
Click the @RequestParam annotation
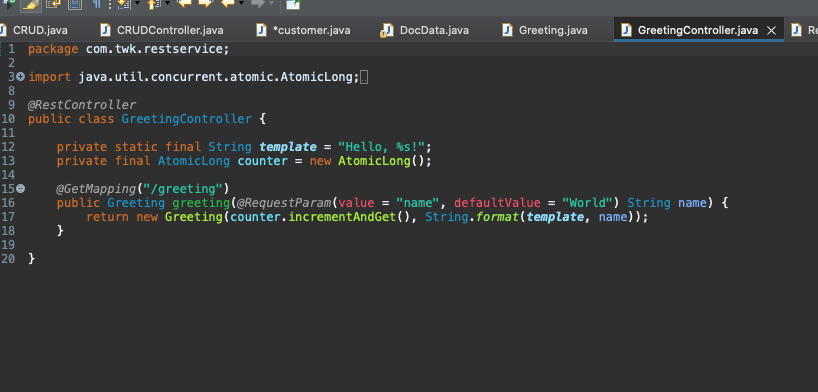click(284, 203)
